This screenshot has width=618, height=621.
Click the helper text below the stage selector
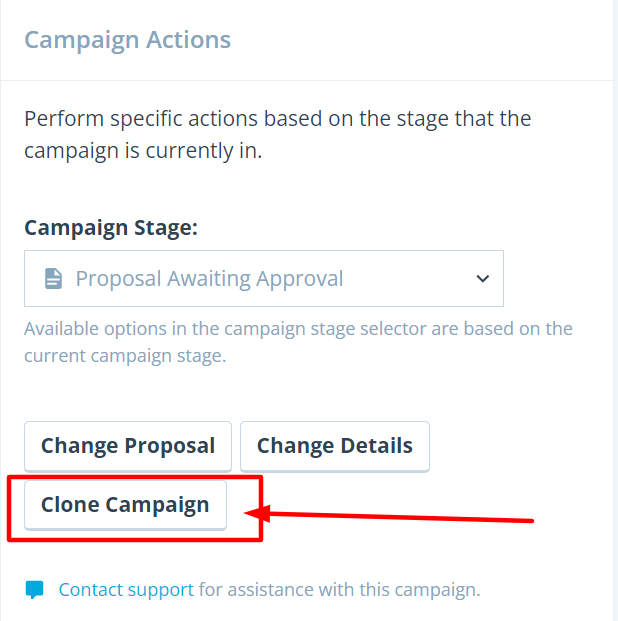pyautogui.click(x=298, y=342)
